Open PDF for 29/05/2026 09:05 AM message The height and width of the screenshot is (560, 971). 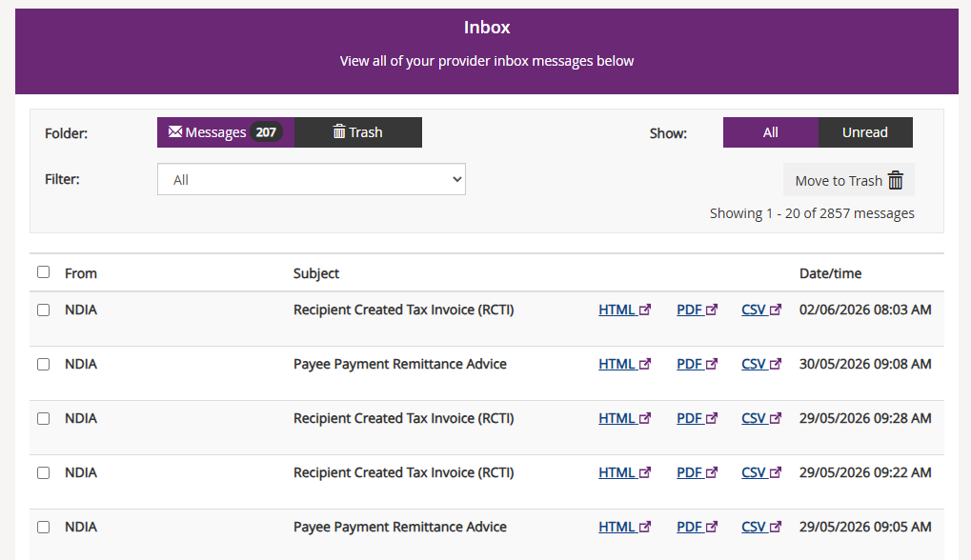697,527
